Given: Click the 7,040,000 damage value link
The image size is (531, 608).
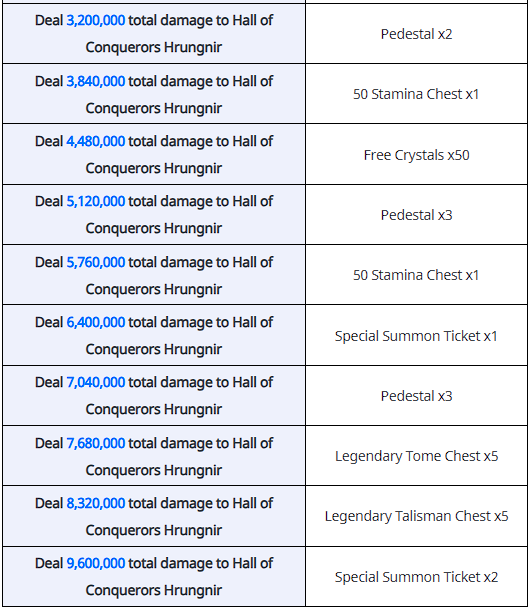Looking at the screenshot, I should 95,383.
